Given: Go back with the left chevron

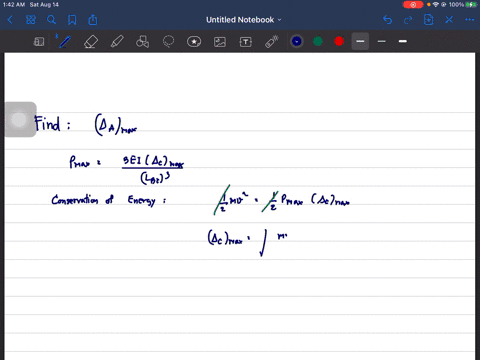Looking at the screenshot, I should pos(10,20).
